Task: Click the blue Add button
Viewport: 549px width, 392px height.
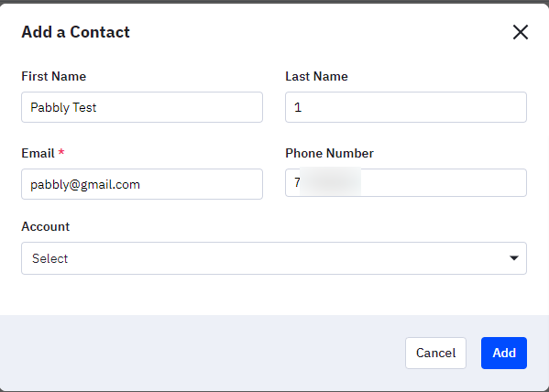Action: click(x=504, y=353)
